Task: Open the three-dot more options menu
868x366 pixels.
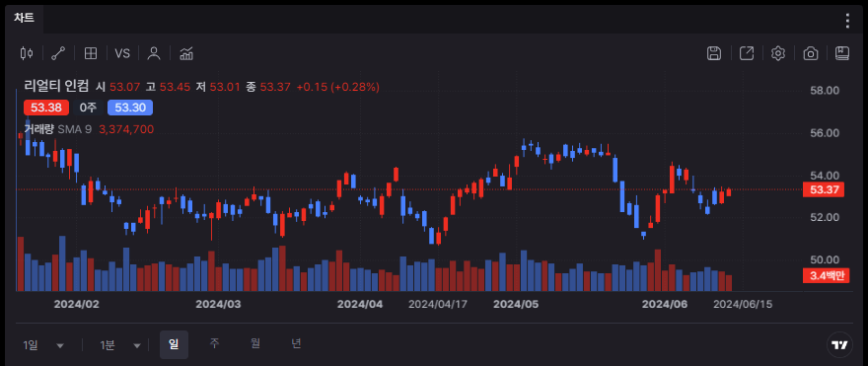Action: (x=847, y=21)
